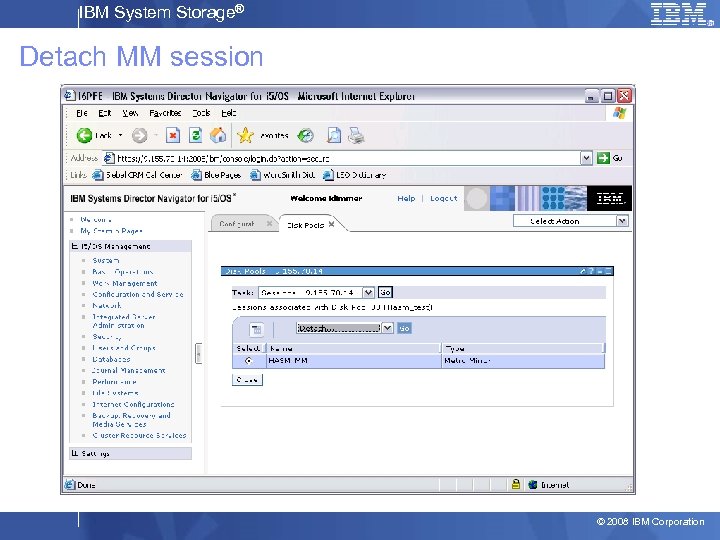Click the address URL input field
The width and height of the screenshot is (720, 540).
342,158
